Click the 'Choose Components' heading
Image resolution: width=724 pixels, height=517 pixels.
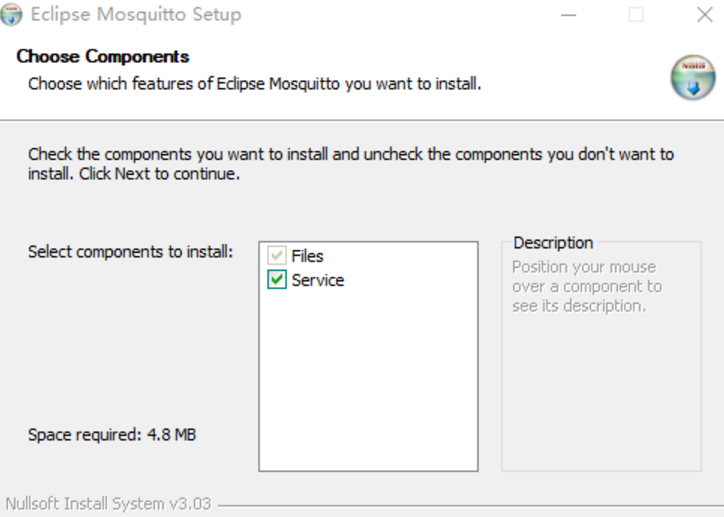coord(102,56)
